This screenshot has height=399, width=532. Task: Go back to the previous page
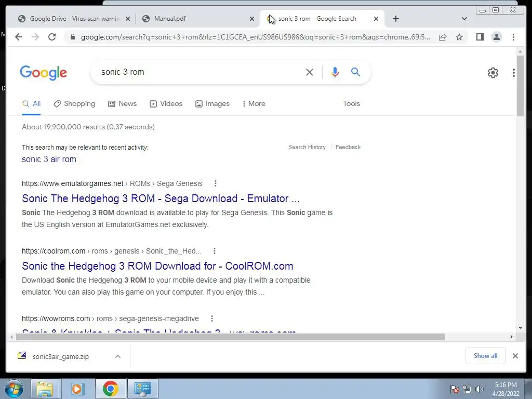pyautogui.click(x=19, y=37)
